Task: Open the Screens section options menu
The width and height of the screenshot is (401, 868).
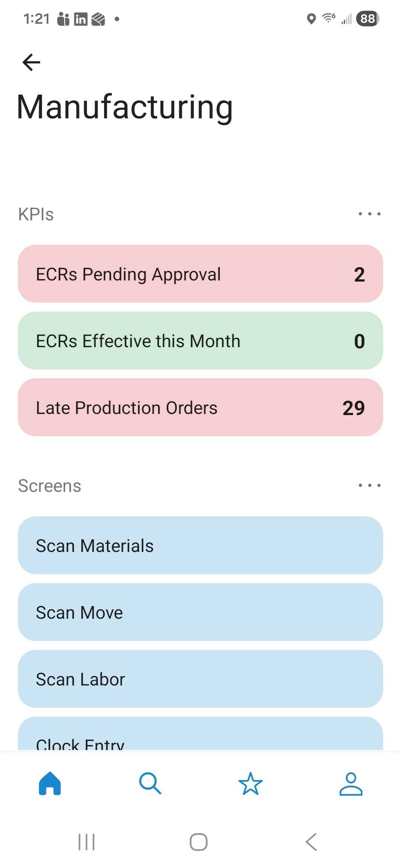Action: pos(369,486)
